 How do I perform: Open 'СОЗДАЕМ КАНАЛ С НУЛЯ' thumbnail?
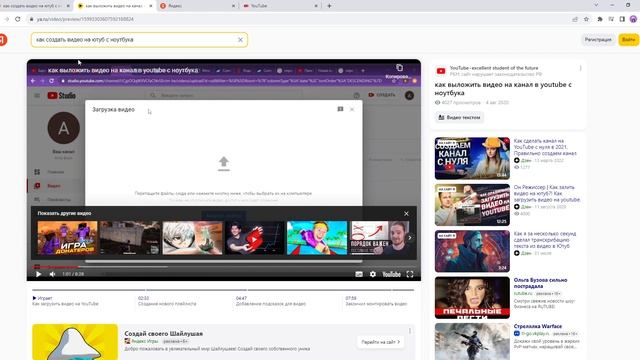(x=472, y=158)
